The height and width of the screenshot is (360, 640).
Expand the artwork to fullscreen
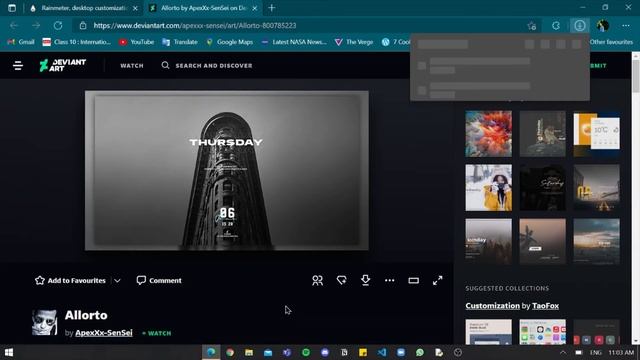point(438,280)
